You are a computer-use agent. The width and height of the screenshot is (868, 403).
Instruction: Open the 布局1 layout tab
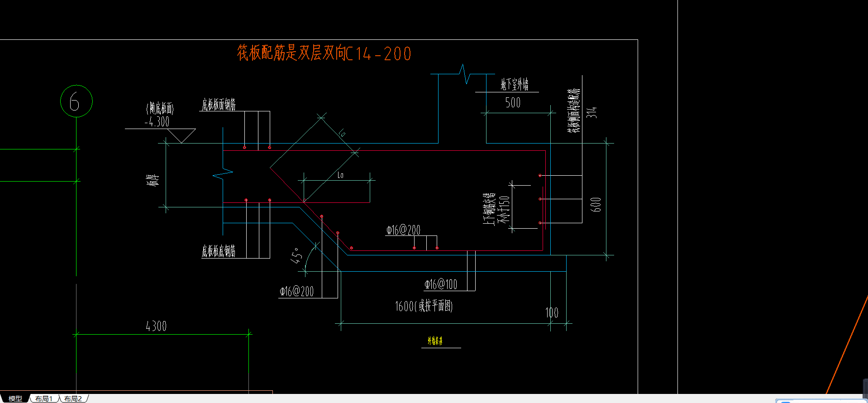click(x=44, y=398)
